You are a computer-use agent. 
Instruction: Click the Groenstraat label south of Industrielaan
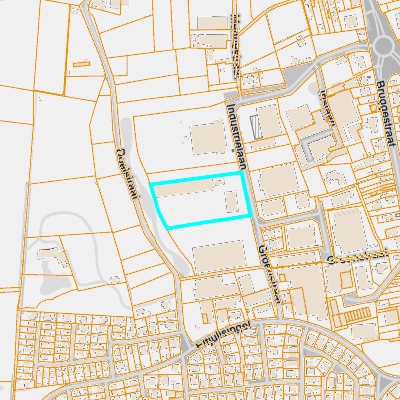click(x=270, y=274)
